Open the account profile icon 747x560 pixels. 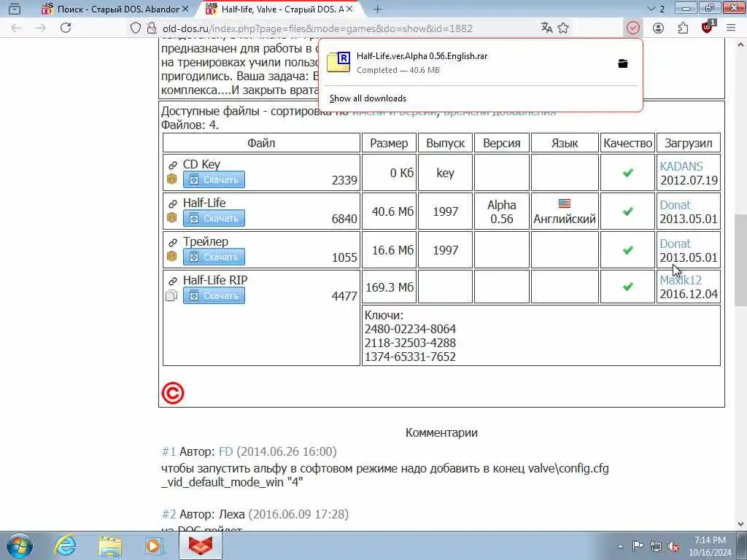tap(658, 28)
